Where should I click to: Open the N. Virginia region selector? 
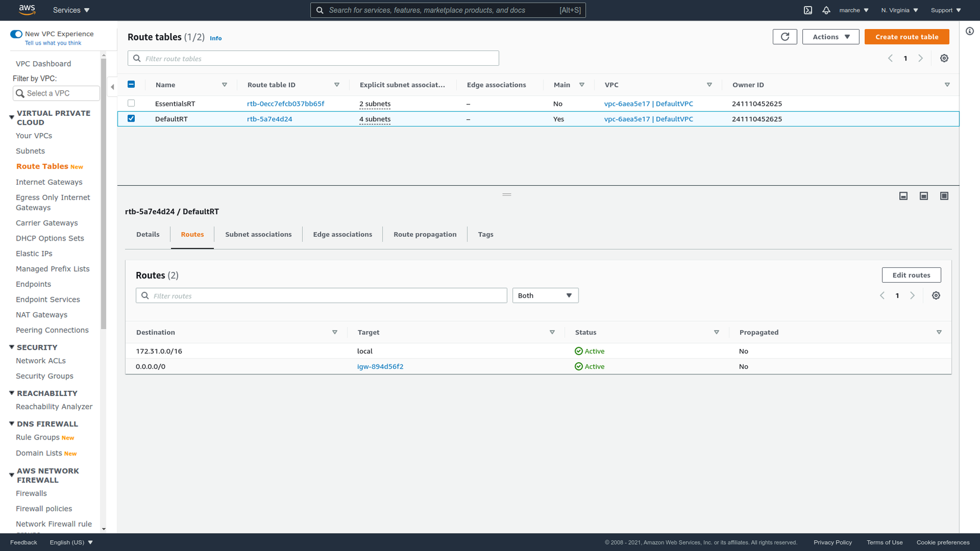pyautogui.click(x=899, y=10)
